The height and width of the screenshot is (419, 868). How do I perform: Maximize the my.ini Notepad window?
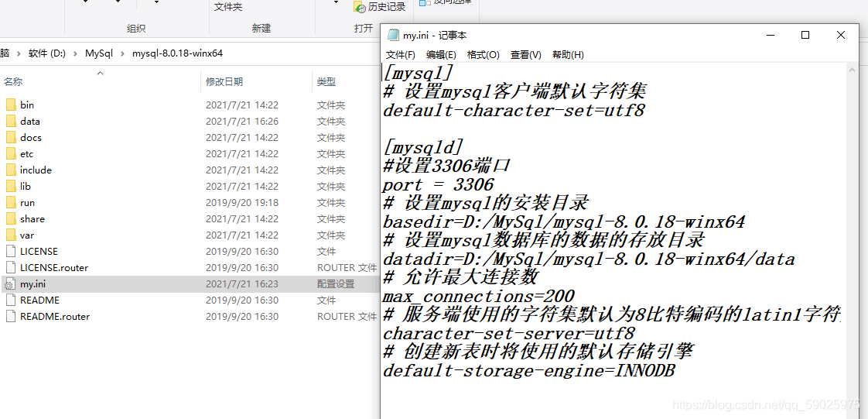[805, 35]
